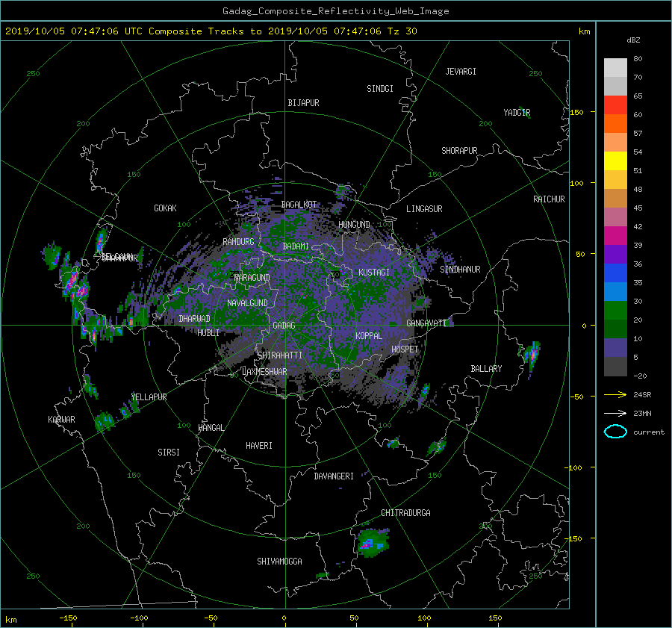Click the Gadag_Composite_Reflectivity_Web_Image title
672x628 pixels.
335,11
